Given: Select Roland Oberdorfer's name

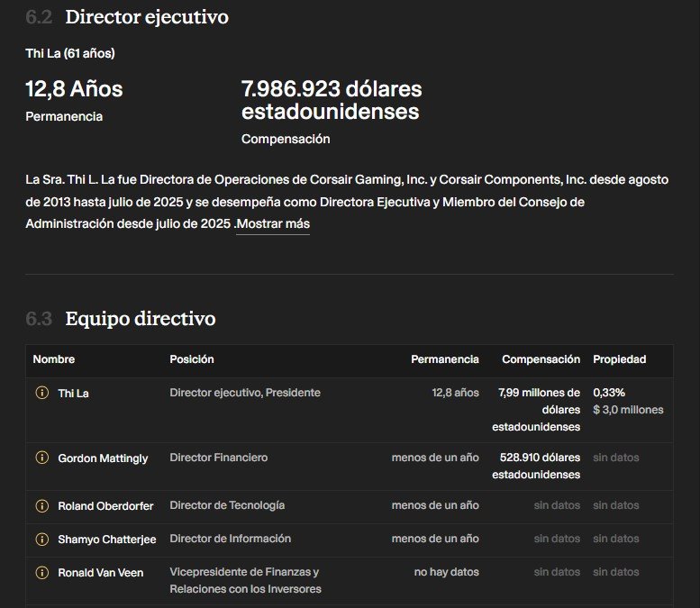Looking at the screenshot, I should (105, 506).
